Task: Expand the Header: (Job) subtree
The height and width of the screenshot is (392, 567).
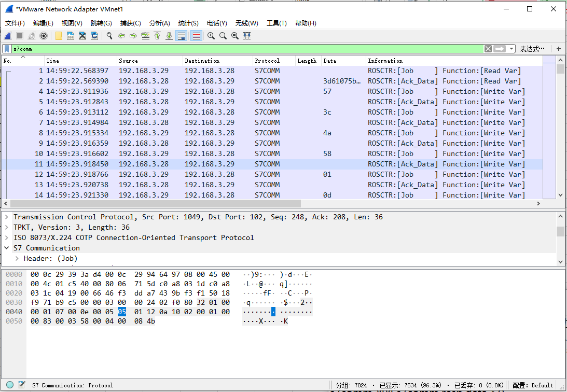Action: click(x=17, y=258)
